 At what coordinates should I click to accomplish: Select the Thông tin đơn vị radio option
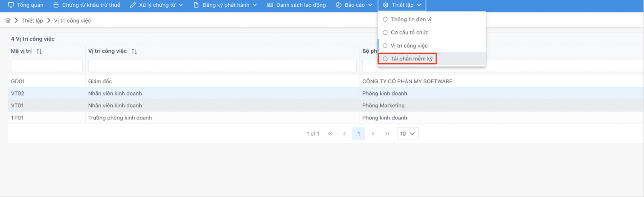click(x=385, y=19)
